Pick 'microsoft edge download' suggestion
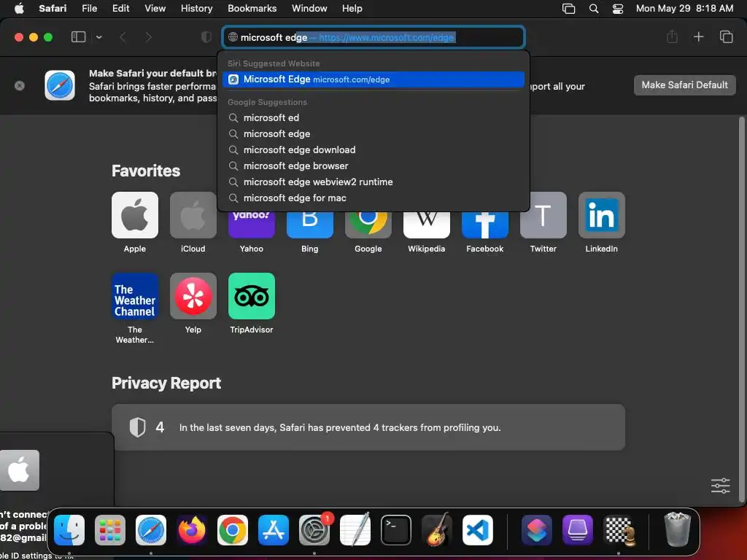The height and width of the screenshot is (560, 747). click(373, 150)
